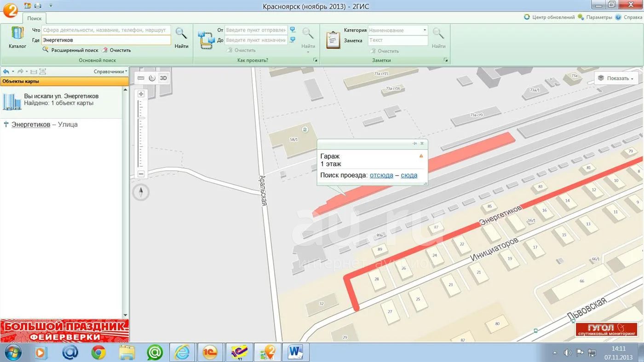Open Параметры settings

coord(595,17)
